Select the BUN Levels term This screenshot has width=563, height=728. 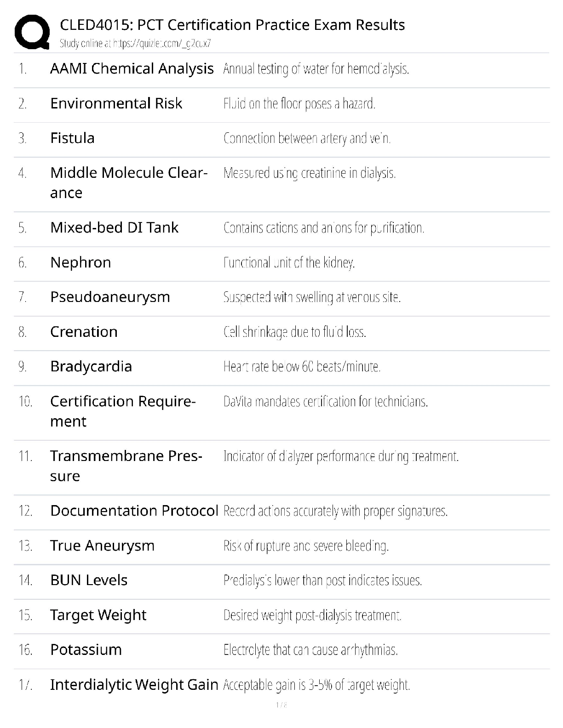point(89,580)
